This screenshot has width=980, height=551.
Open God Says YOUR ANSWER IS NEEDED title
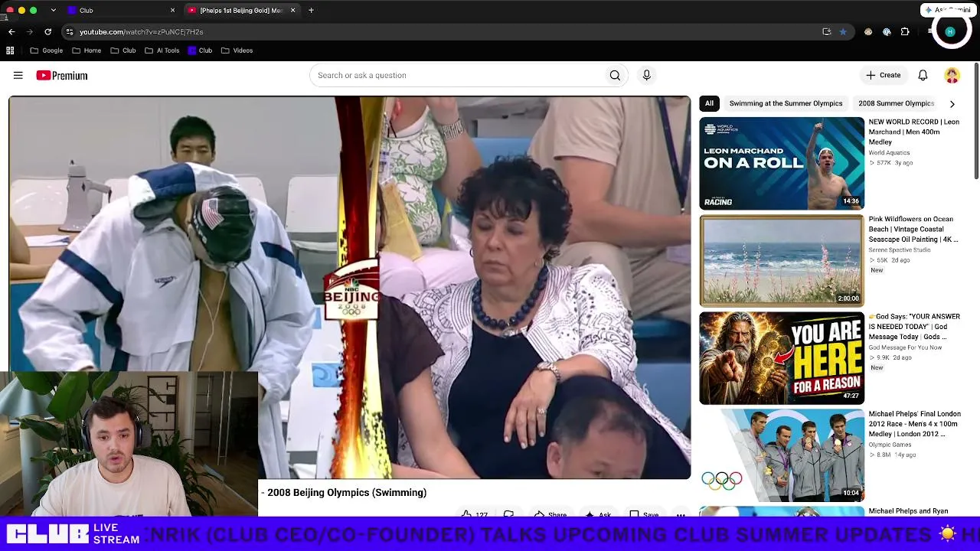[x=914, y=326]
